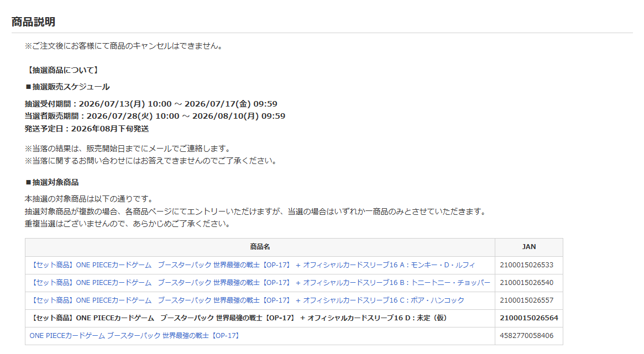Image resolution: width=644 pixels, height=354 pixels.
Task: Click the 【抽選商品について】 heading
Action: [x=63, y=70]
